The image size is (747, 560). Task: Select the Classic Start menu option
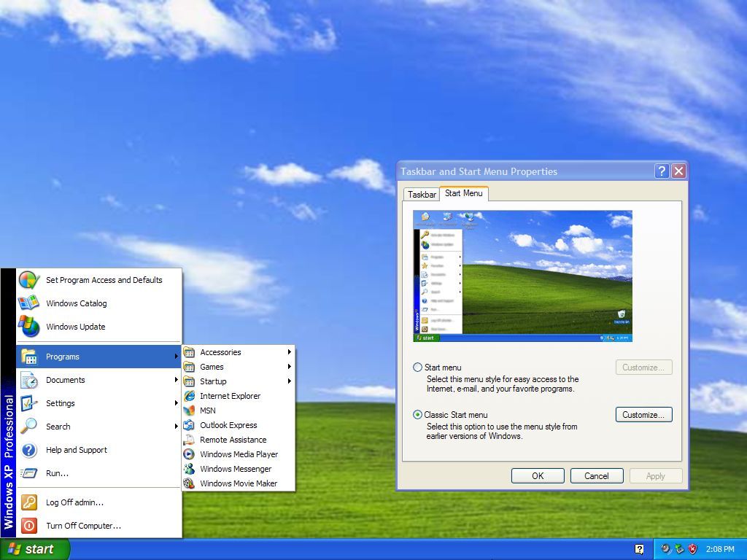coord(417,414)
